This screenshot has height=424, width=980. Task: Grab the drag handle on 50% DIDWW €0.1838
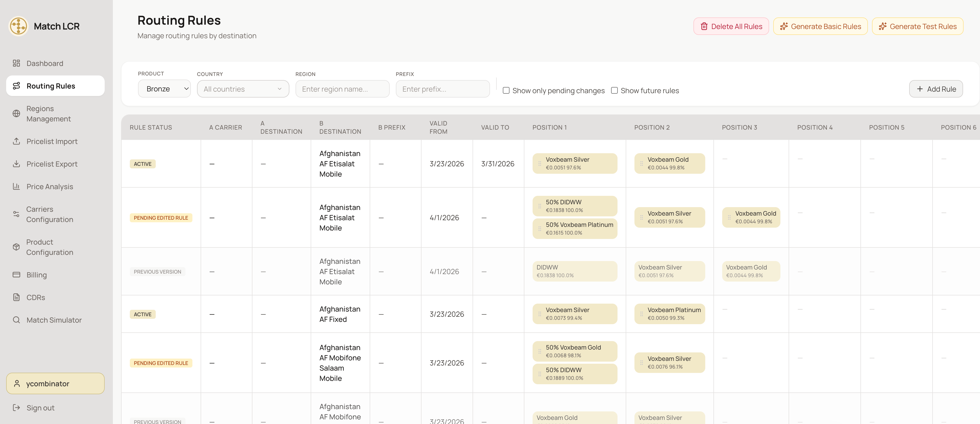pos(540,206)
